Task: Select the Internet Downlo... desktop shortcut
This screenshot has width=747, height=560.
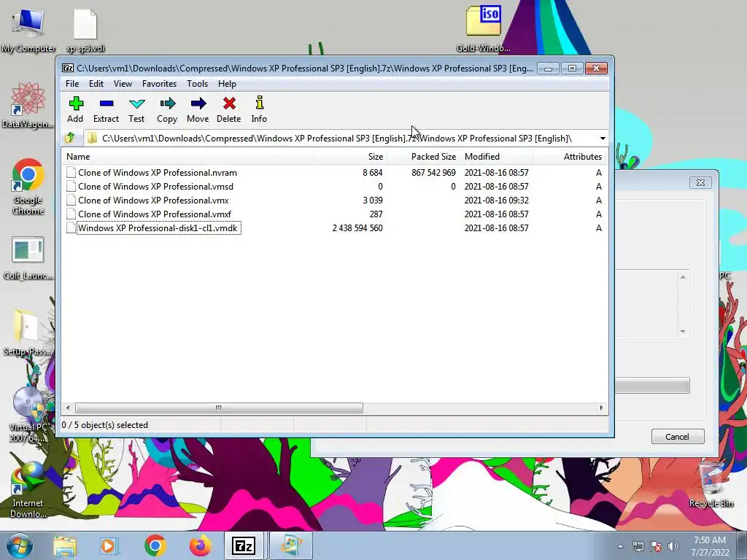Action: coord(28,491)
